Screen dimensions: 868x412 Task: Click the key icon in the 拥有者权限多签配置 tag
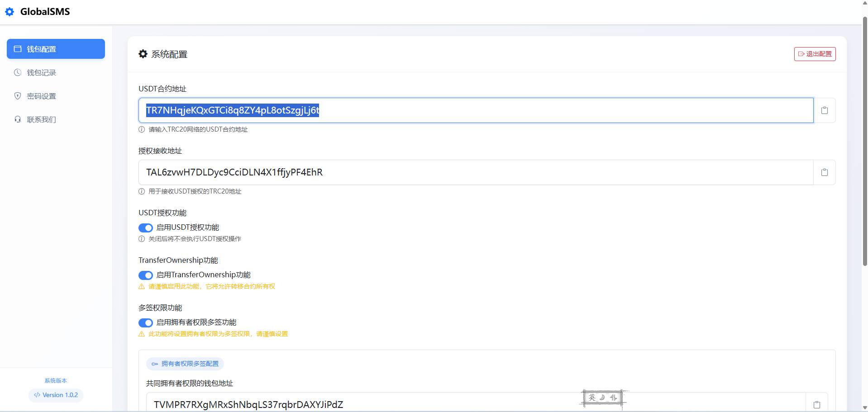[x=155, y=364]
